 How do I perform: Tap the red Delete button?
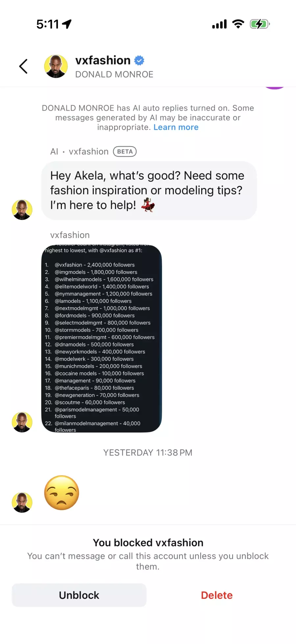click(217, 595)
